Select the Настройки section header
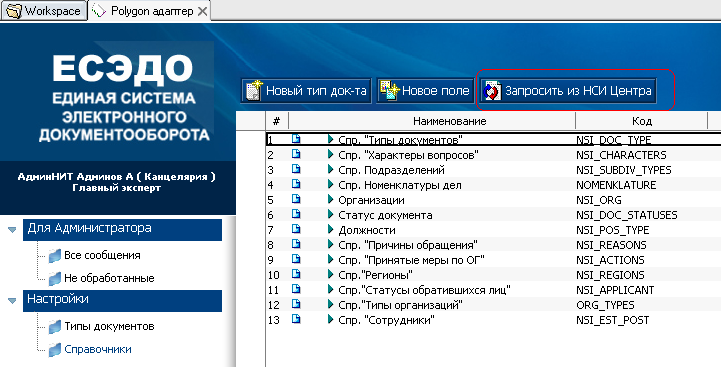721x367 pixels. click(x=122, y=301)
